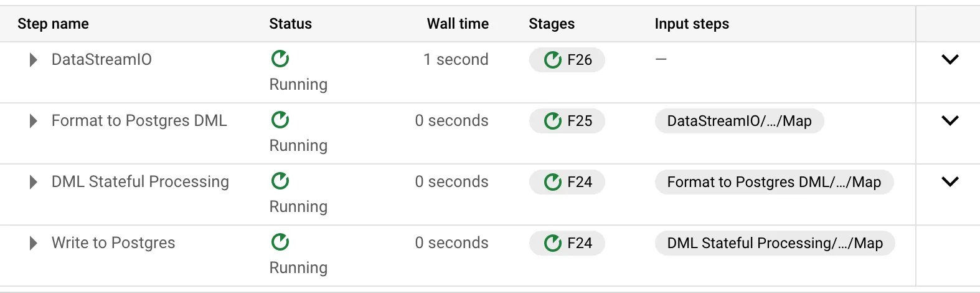This screenshot has height=293, width=980.
Task: Open details chevron for DML Stateful Processing row
Action: point(950,182)
